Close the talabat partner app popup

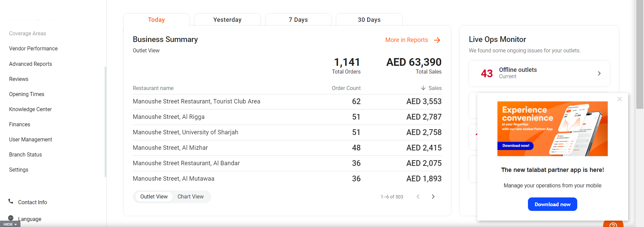pos(620,99)
